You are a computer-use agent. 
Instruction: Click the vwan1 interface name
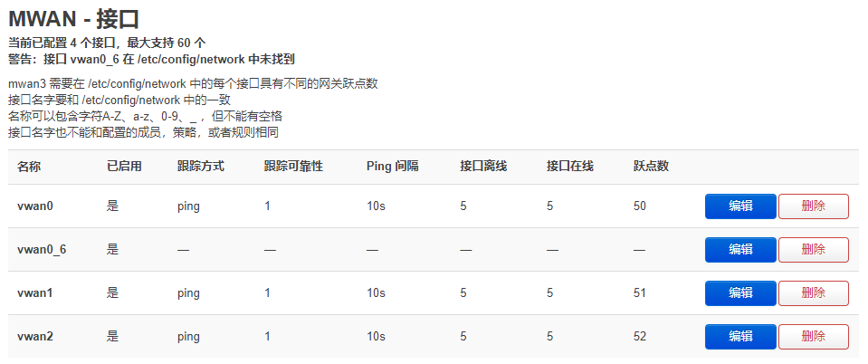point(35,293)
